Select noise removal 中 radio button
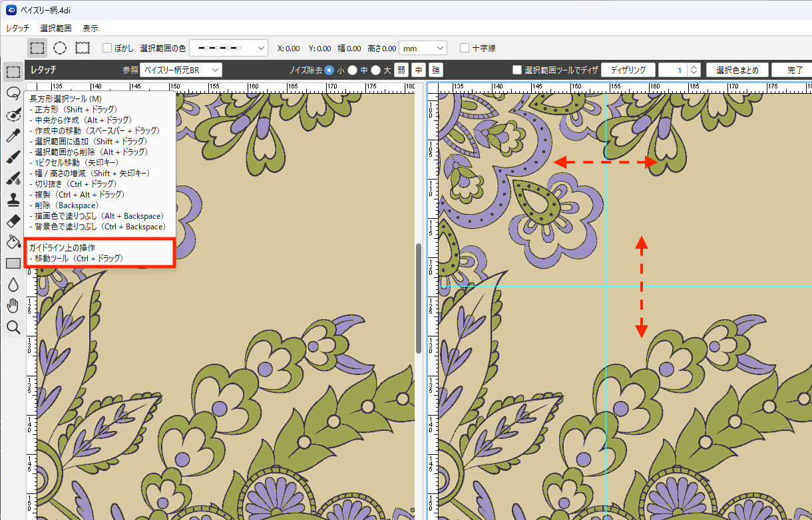 coord(353,70)
